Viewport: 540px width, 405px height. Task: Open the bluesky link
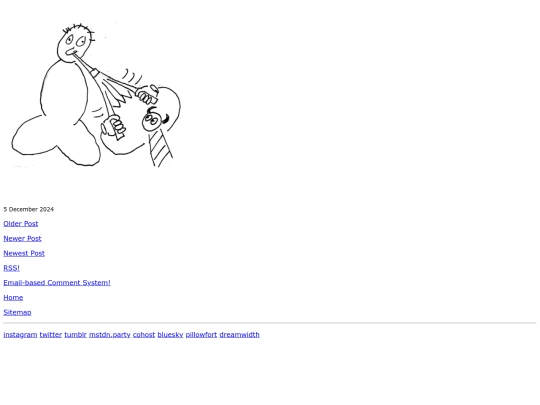point(170,335)
